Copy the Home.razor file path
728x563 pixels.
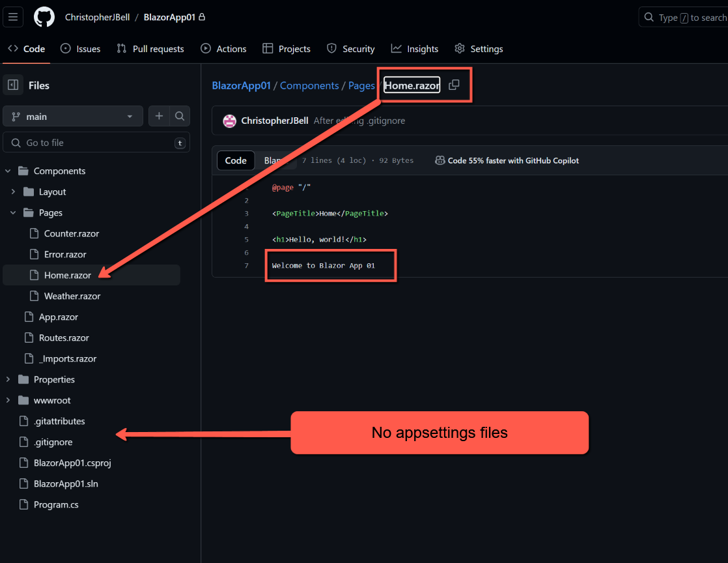tap(454, 85)
